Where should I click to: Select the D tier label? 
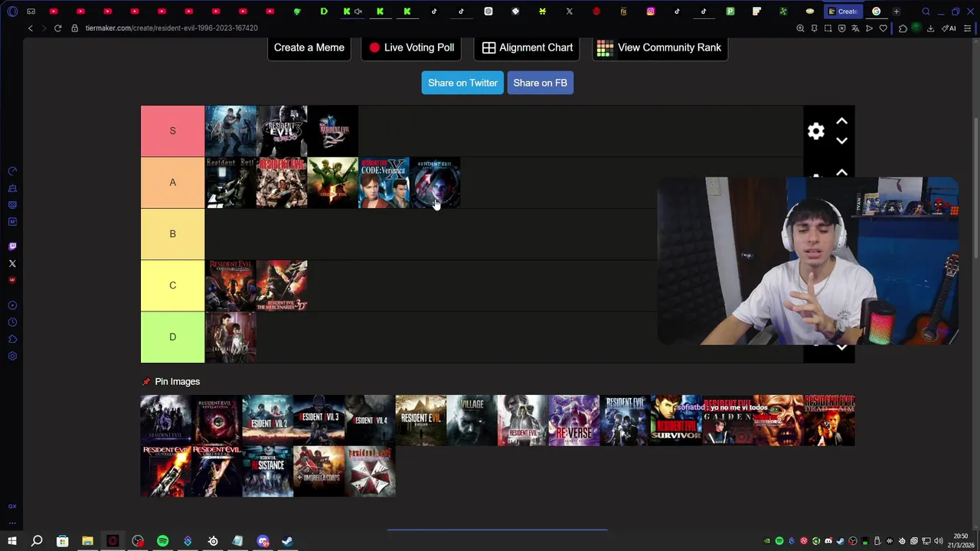pos(172,337)
